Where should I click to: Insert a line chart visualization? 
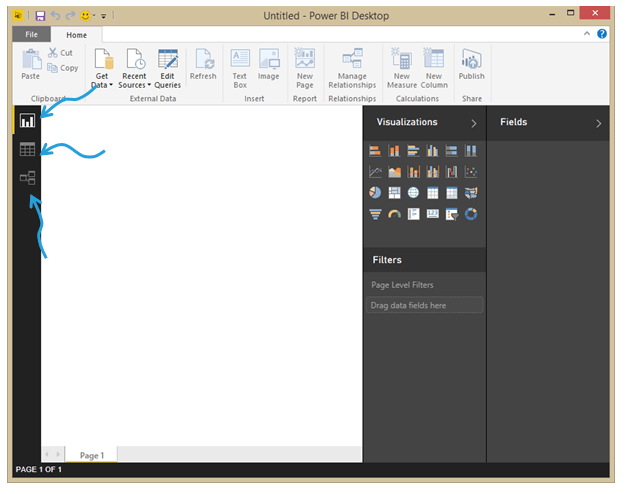375,171
